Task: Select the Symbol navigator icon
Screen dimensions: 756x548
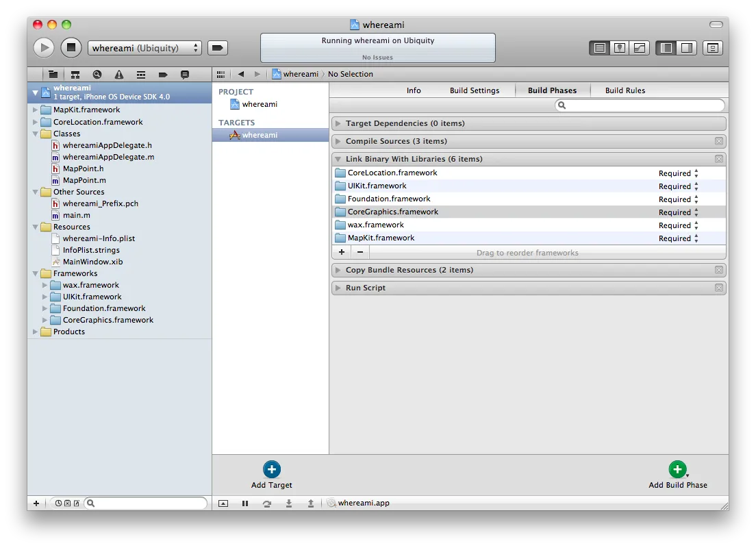Action: pos(75,74)
